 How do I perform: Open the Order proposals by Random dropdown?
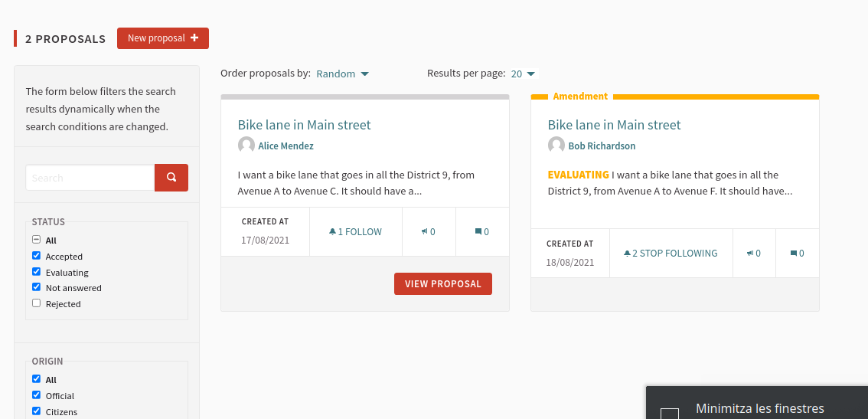point(342,74)
